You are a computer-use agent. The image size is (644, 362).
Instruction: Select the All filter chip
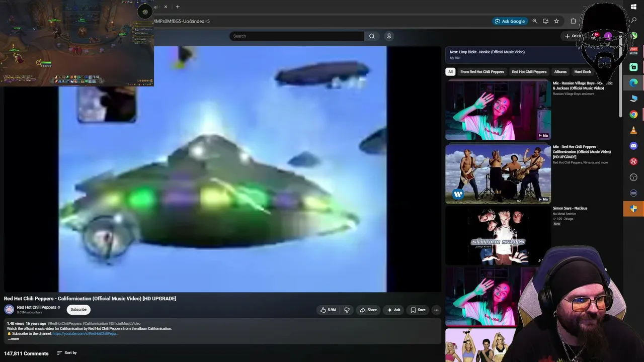tap(450, 72)
